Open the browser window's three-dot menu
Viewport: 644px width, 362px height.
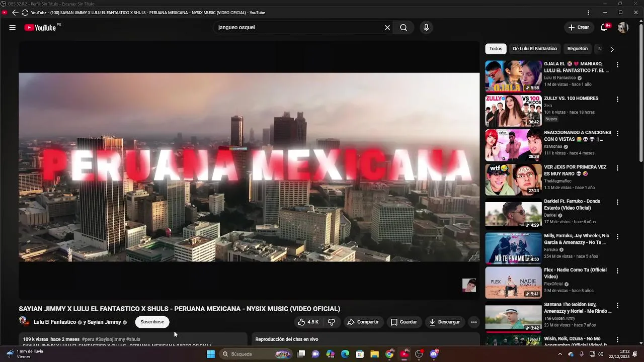pyautogui.click(x=588, y=13)
